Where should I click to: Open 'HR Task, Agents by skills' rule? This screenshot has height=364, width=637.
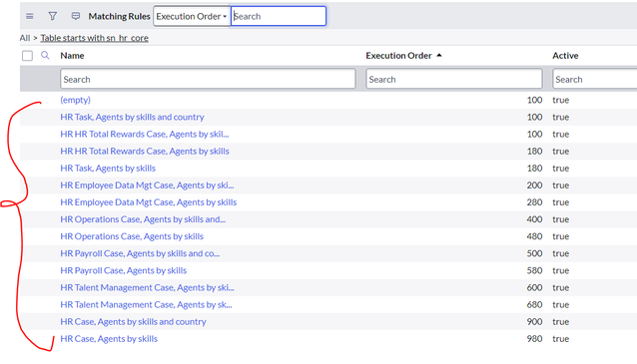[108, 168]
